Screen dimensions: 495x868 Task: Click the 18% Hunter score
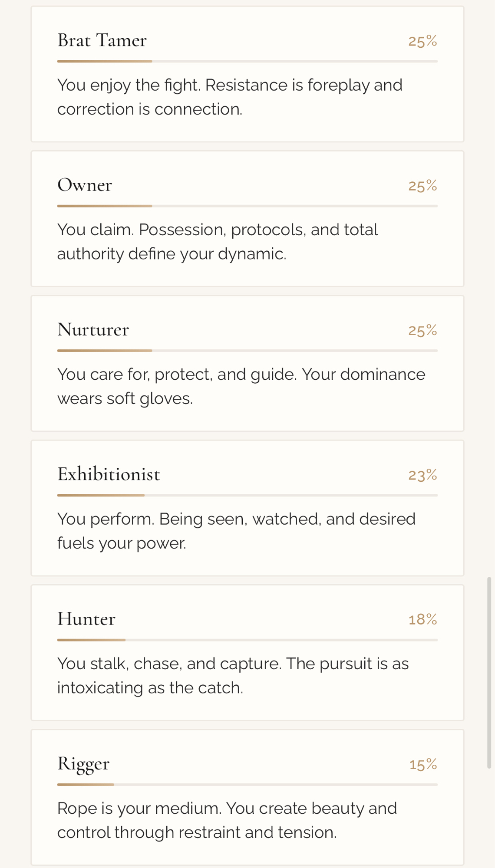coord(422,619)
